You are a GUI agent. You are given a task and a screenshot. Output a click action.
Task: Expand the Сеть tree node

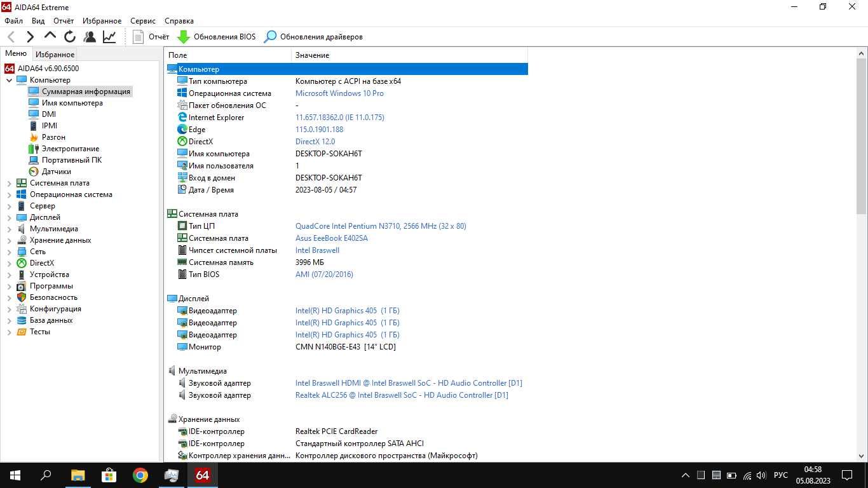coord(10,252)
